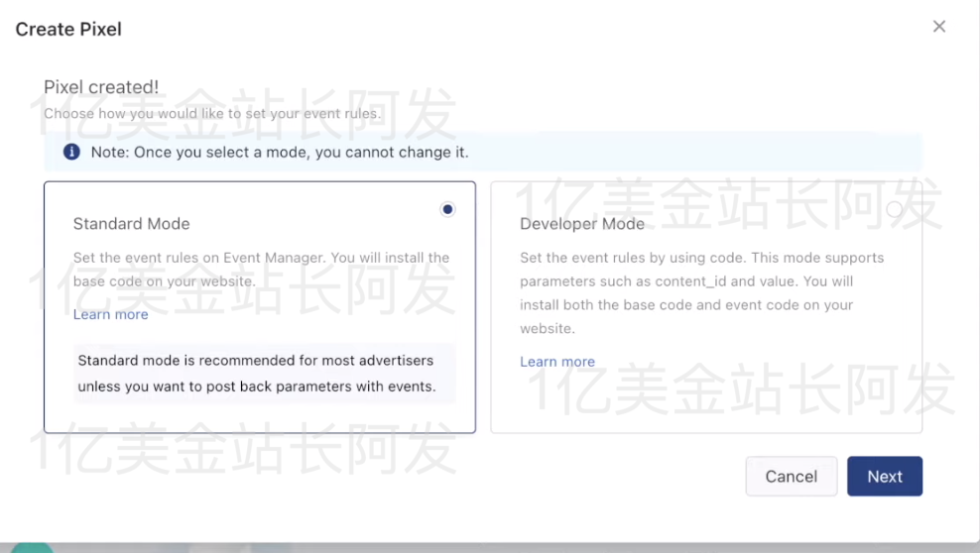The image size is (980, 553).
Task: Click the 'Pixel created!' heading
Action: [x=101, y=87]
